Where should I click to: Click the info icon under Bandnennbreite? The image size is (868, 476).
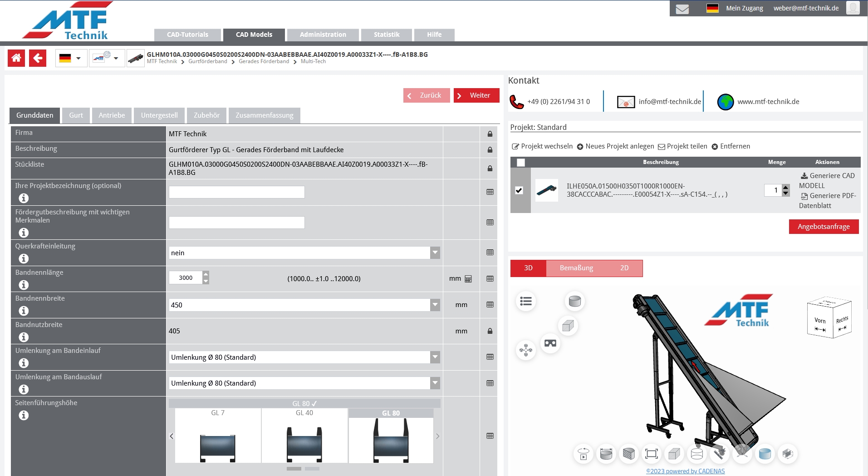pyautogui.click(x=24, y=311)
